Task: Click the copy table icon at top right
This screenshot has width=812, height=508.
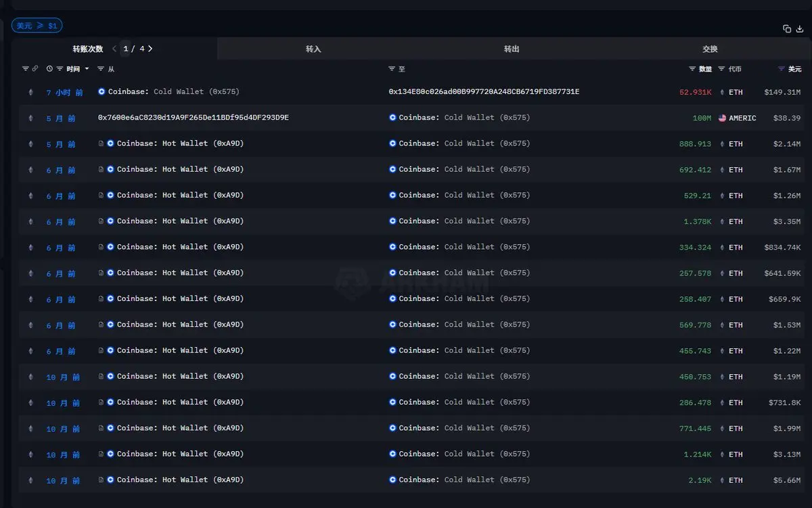Action: pyautogui.click(x=787, y=28)
